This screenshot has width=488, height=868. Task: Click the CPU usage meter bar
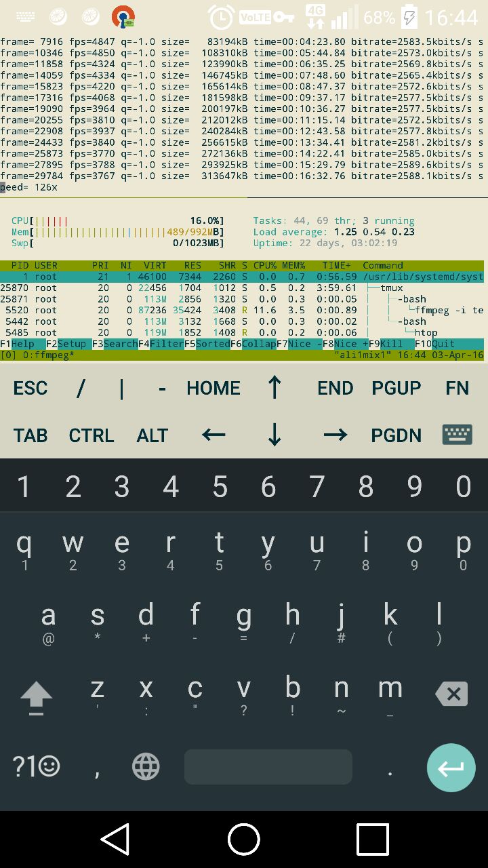(118, 221)
